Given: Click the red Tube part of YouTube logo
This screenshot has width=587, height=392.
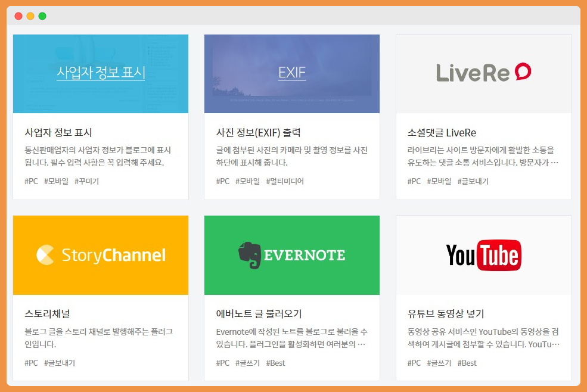Looking at the screenshot, I should point(499,256).
